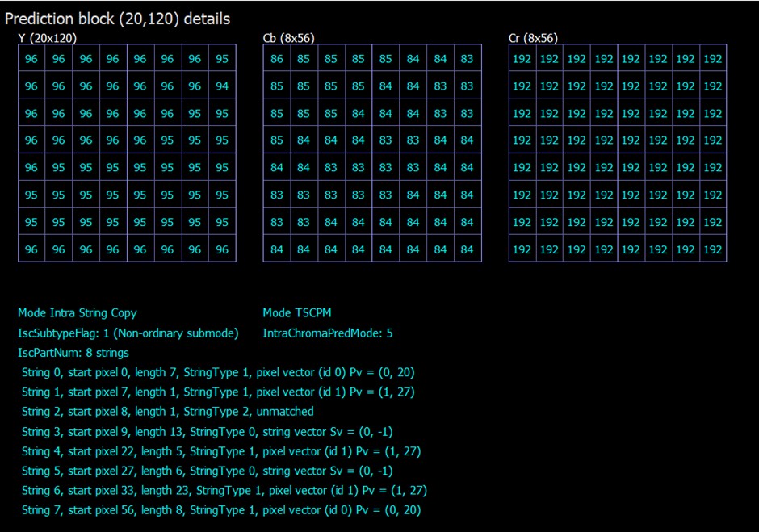Image resolution: width=759 pixels, height=532 pixels.
Task: Click the 'Mode TSCPM' label
Action: tap(297, 312)
